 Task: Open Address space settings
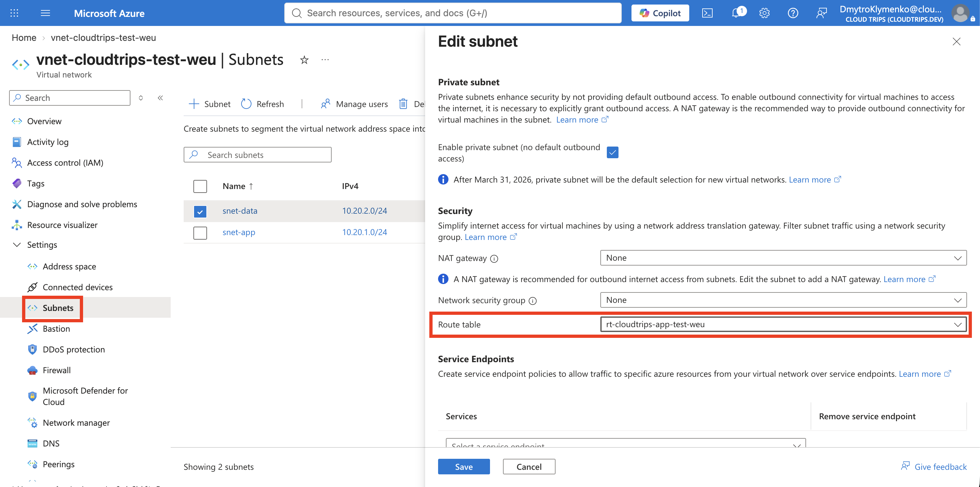(69, 267)
